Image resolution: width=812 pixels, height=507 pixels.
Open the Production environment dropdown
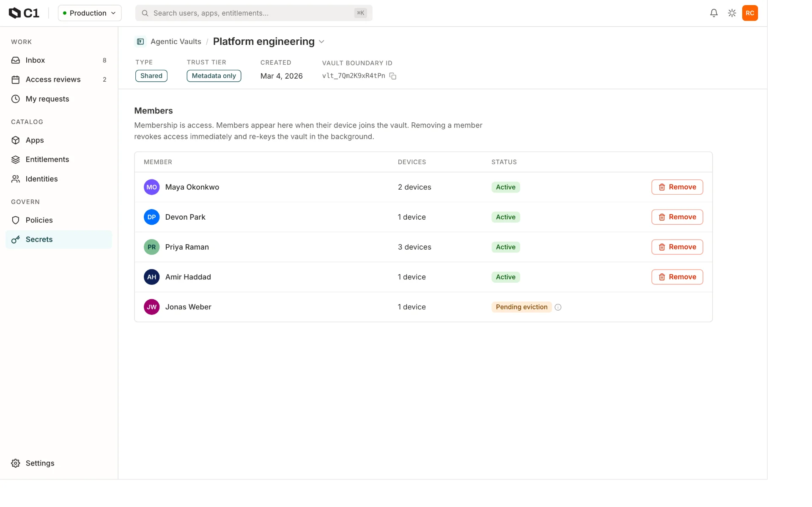point(90,13)
